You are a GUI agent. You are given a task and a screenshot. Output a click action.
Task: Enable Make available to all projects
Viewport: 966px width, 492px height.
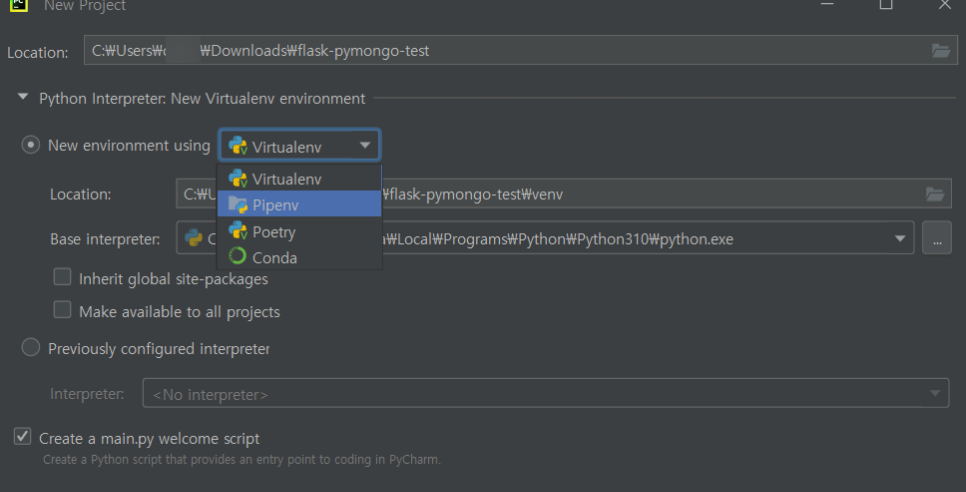(62, 310)
